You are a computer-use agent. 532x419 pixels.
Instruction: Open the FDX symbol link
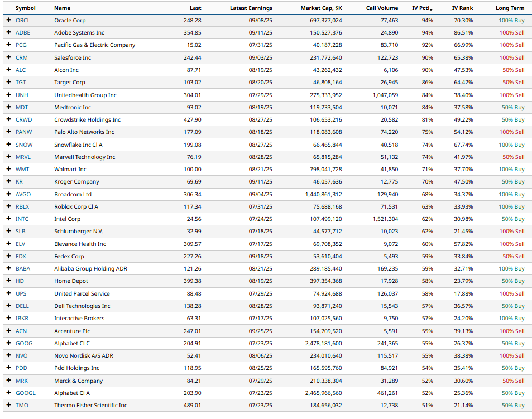(21, 256)
